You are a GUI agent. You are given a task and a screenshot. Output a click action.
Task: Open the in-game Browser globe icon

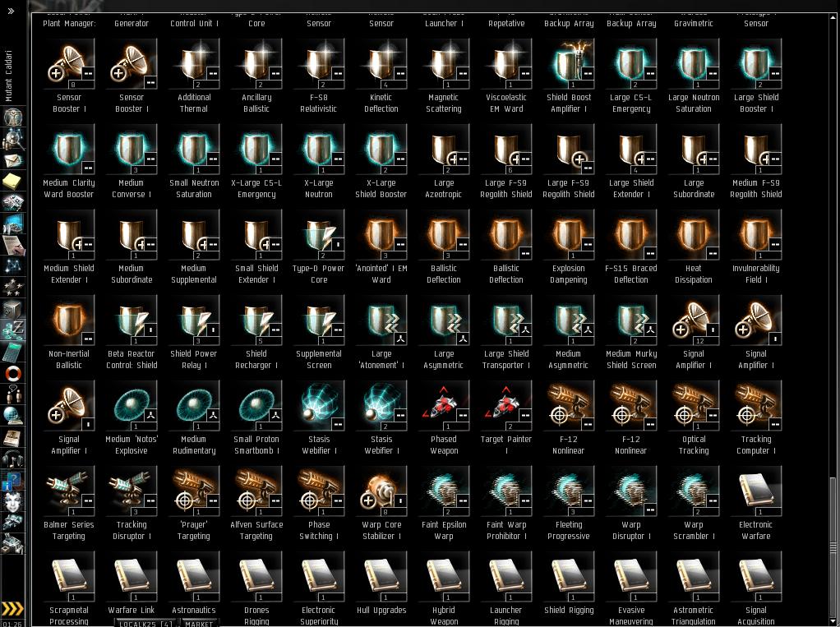click(13, 416)
